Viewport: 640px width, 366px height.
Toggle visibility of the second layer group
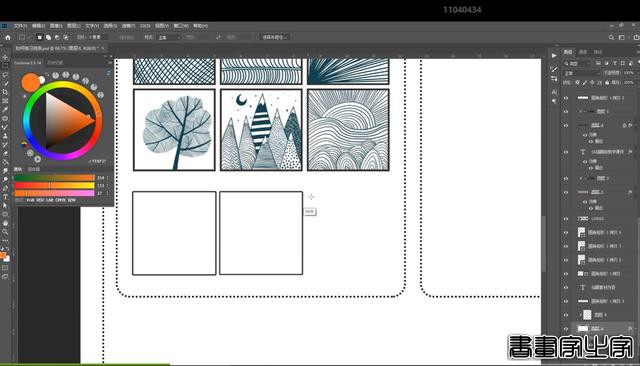pos(566,111)
